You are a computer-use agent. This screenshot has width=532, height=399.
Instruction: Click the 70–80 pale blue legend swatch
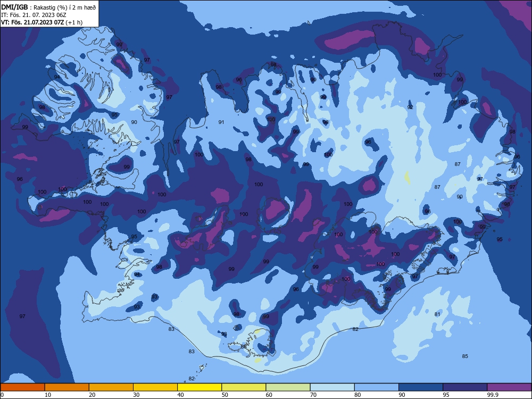[332, 387]
